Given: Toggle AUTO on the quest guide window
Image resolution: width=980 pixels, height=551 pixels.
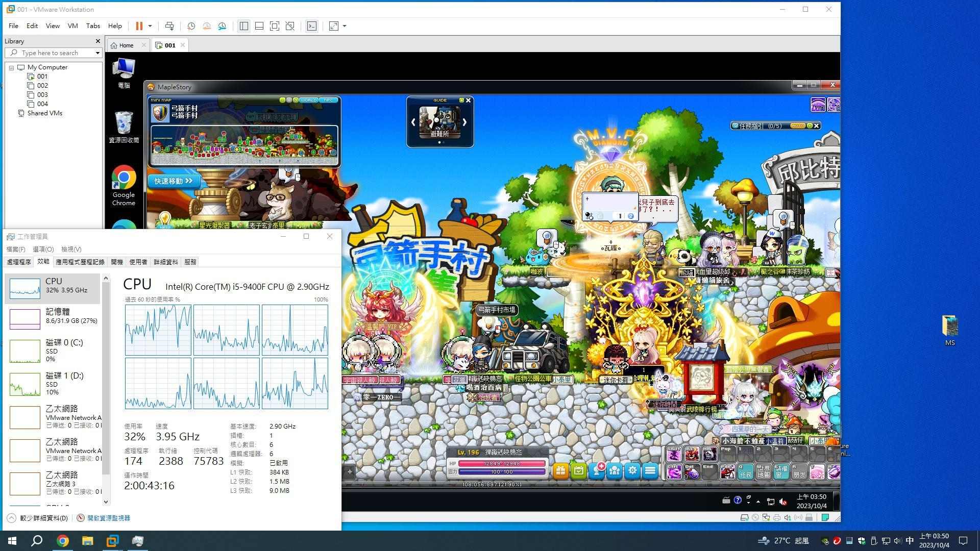Looking at the screenshot, I should coord(797,126).
